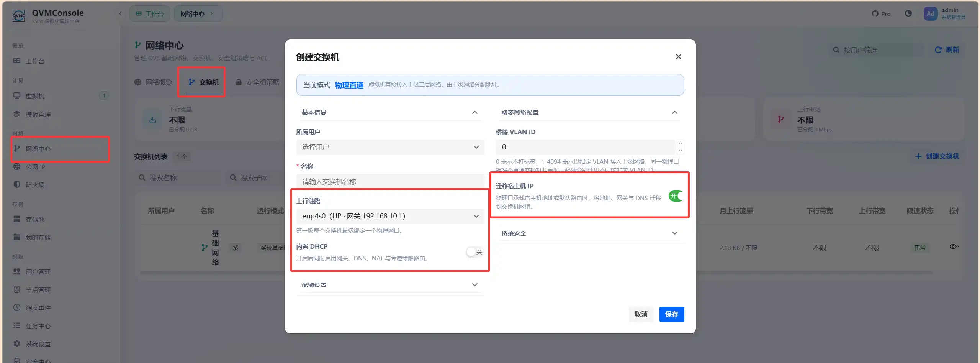This screenshot has width=980, height=363.
Task: Toggle the dark theme icon
Action: [908, 14]
